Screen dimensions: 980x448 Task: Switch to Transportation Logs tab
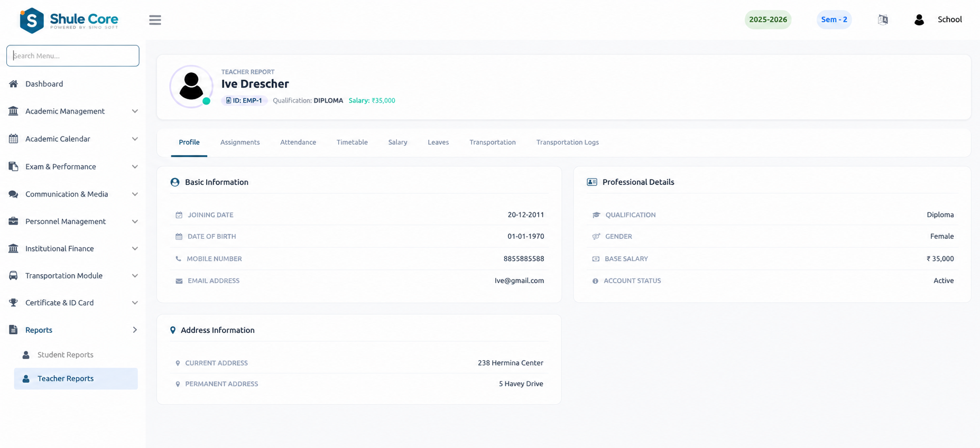tap(567, 142)
